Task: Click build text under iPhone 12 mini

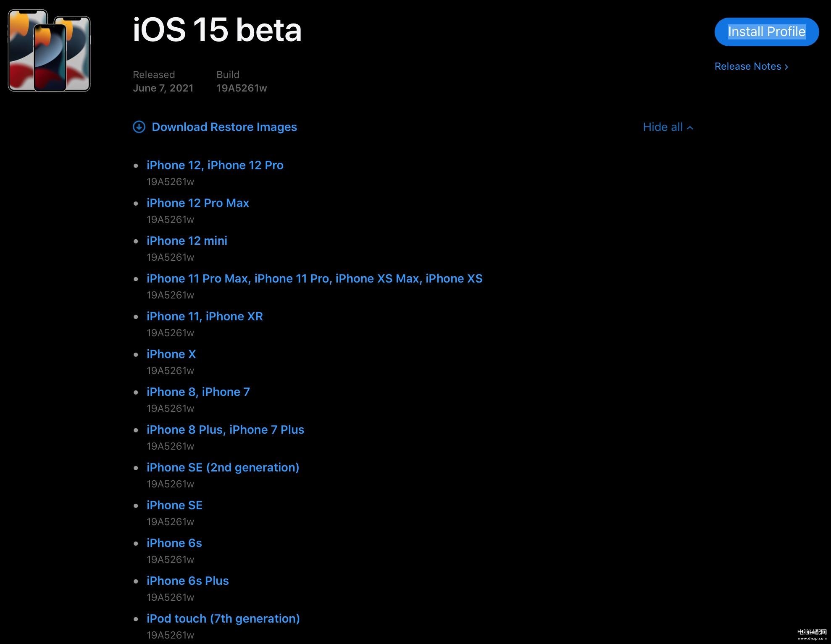Action: [x=170, y=257]
